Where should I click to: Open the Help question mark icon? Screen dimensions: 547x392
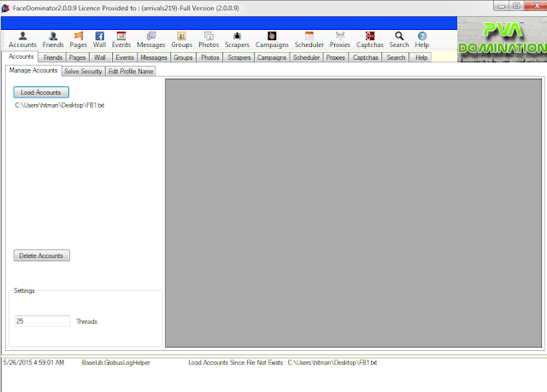(421, 40)
